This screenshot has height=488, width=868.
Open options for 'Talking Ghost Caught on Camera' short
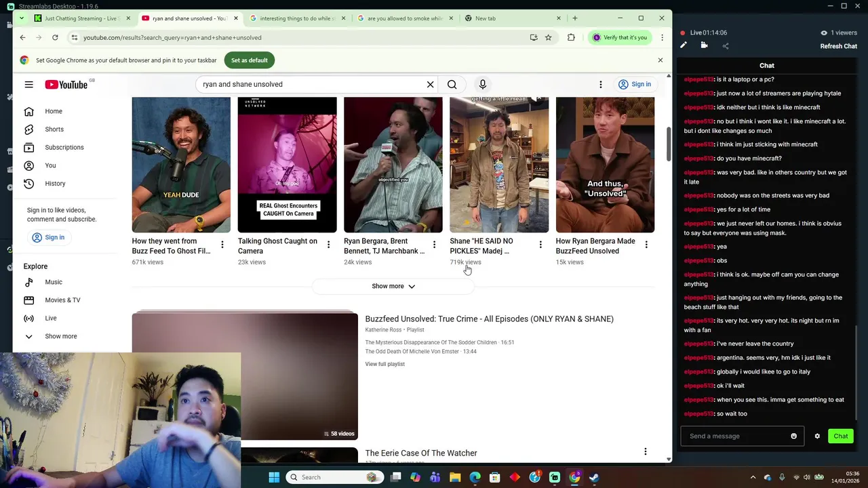pos(328,245)
